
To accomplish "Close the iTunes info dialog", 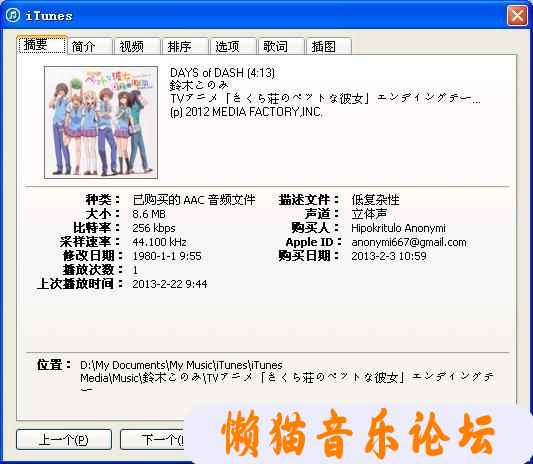I will [517, 16].
